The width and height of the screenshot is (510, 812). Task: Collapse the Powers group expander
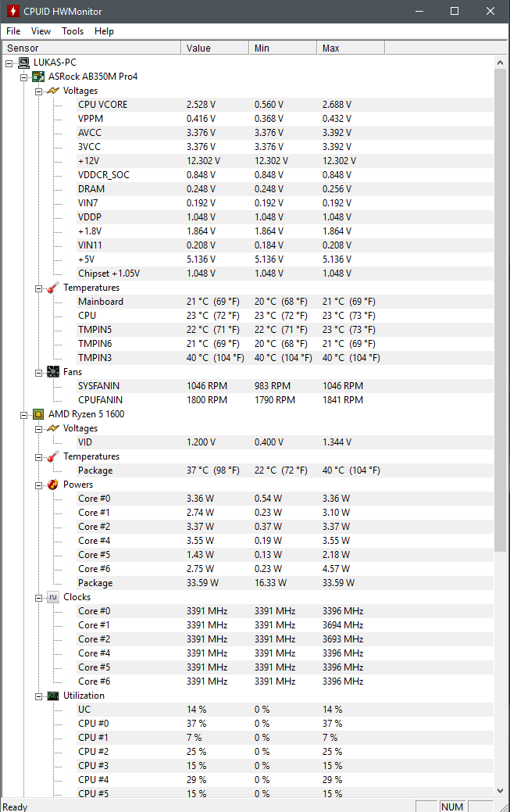(x=39, y=486)
